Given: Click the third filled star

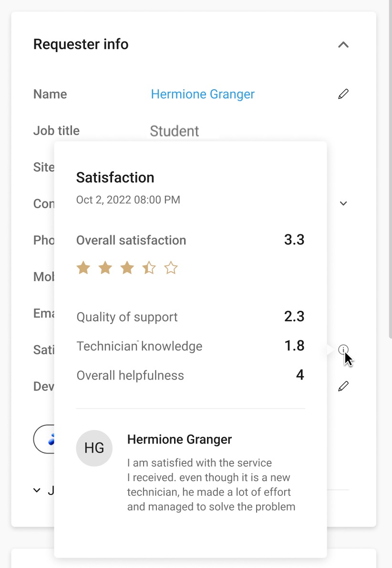Looking at the screenshot, I should coord(127,268).
